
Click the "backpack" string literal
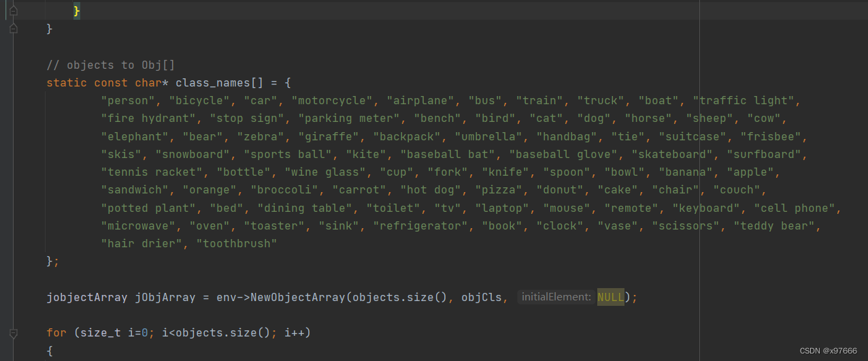[407, 136]
